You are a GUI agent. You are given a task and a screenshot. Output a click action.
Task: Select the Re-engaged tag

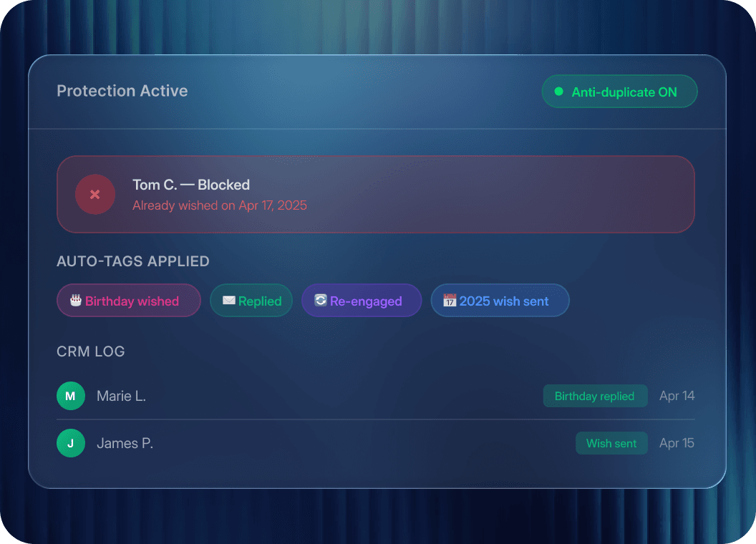pos(362,301)
